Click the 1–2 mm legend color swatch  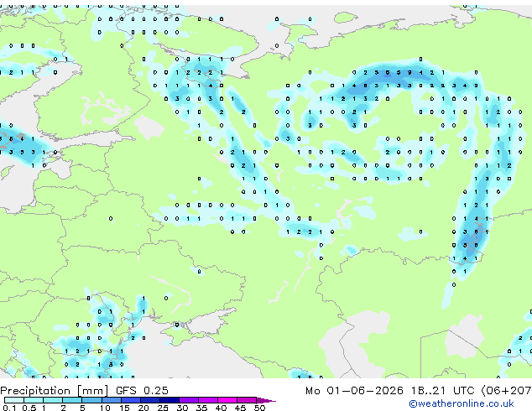coord(53,400)
